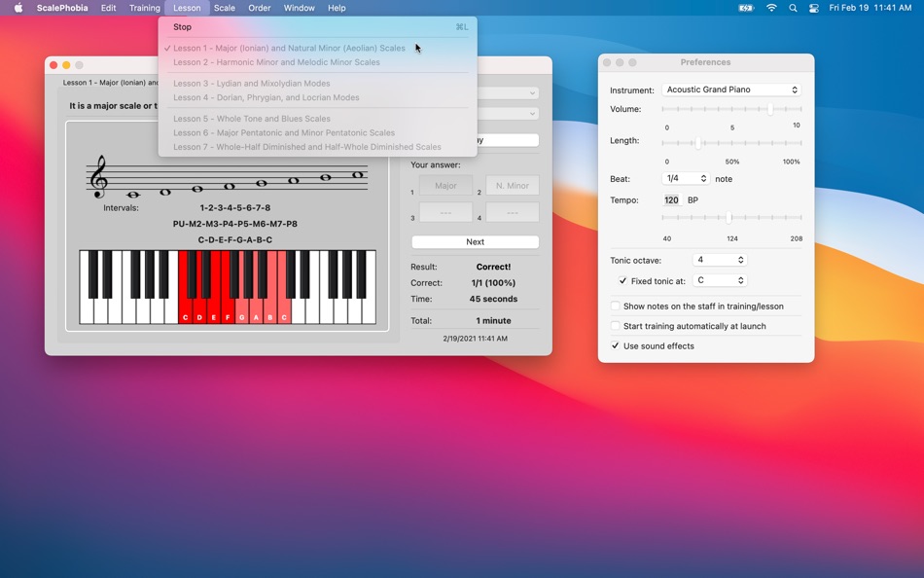Open the Tonic octave dropdown
This screenshot has height=578, width=924.
click(x=720, y=260)
